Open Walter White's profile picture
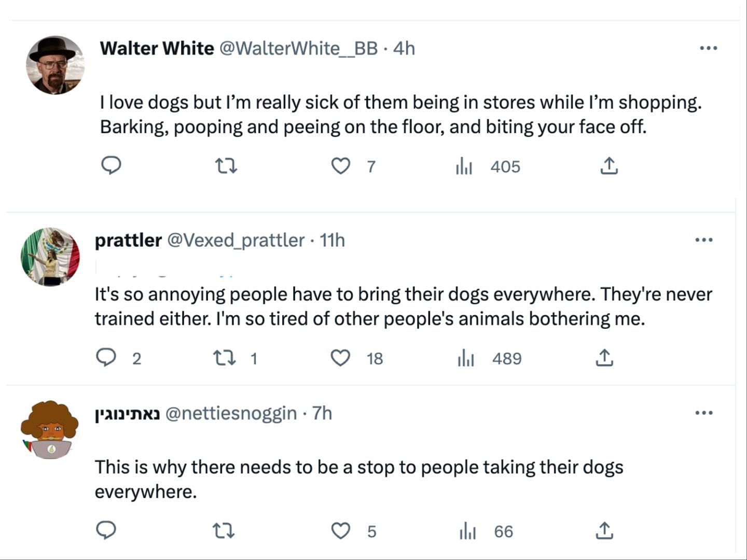The image size is (747, 560). (x=55, y=65)
